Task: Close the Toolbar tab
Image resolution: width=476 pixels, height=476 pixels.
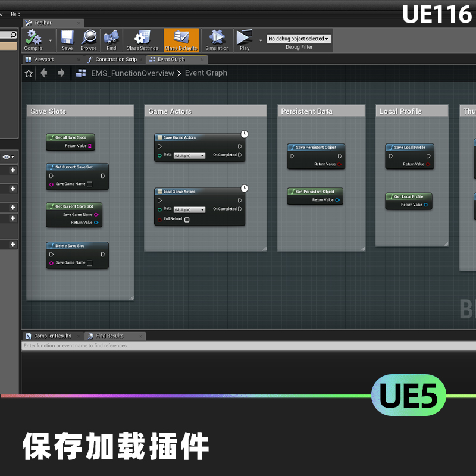Action: point(79,23)
